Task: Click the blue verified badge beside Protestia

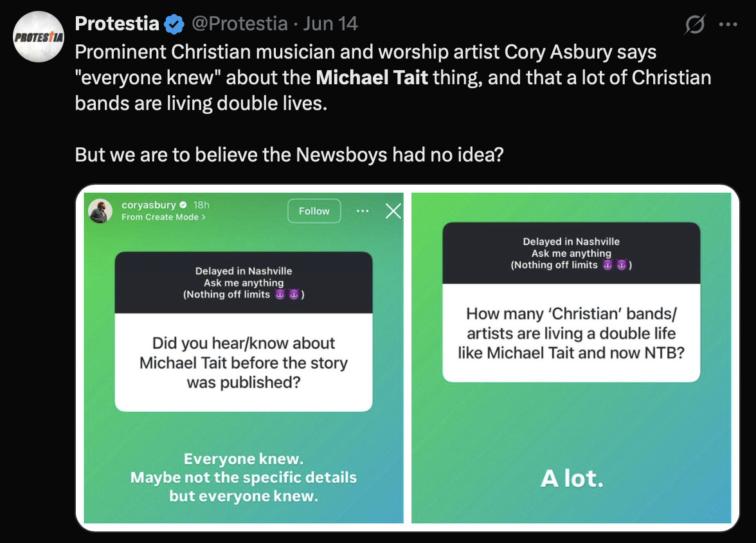Action: (x=173, y=24)
